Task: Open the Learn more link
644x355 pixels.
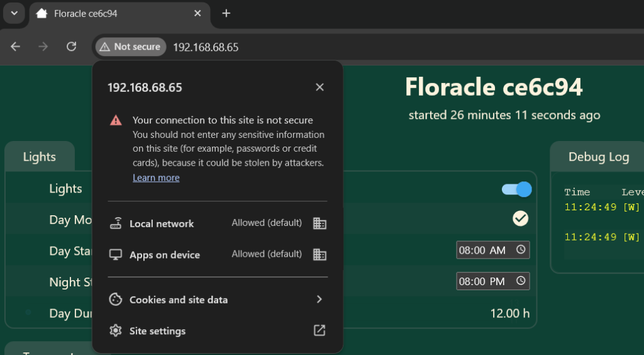Action: click(156, 177)
